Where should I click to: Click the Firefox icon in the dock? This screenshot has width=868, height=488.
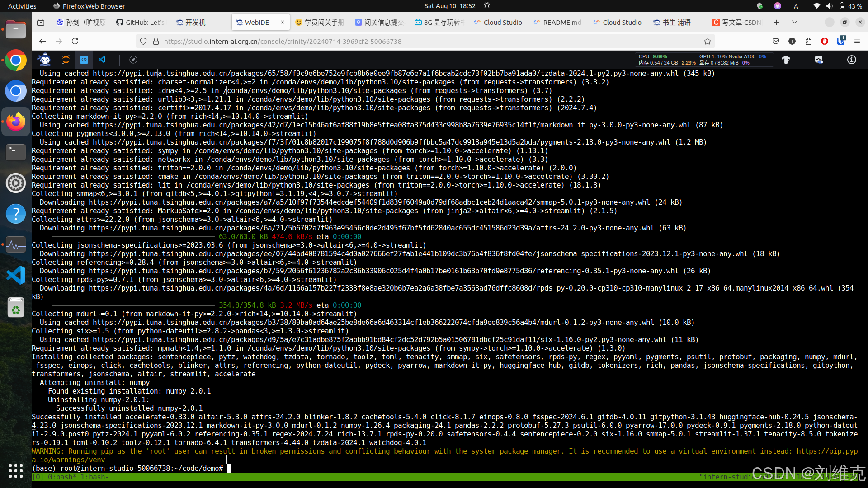(x=16, y=122)
